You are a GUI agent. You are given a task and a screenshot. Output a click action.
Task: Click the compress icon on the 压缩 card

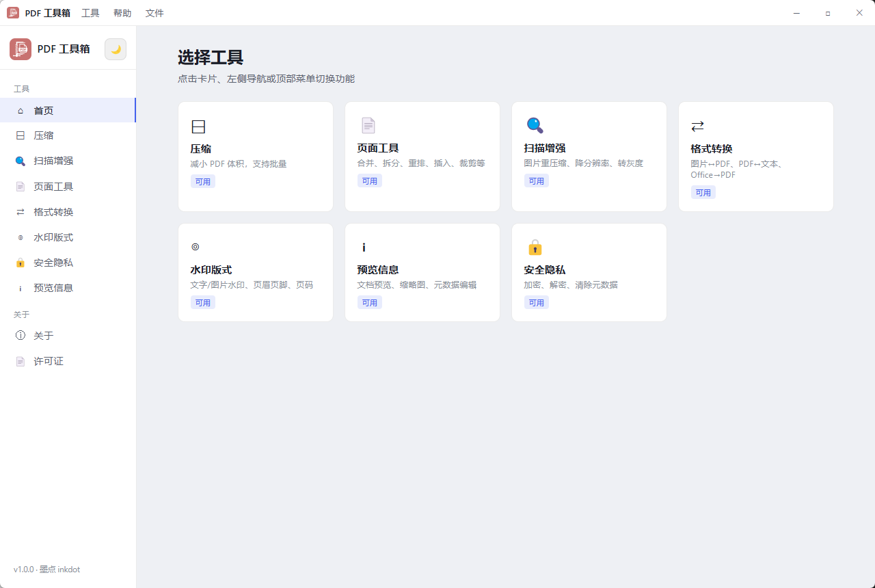pyautogui.click(x=198, y=126)
